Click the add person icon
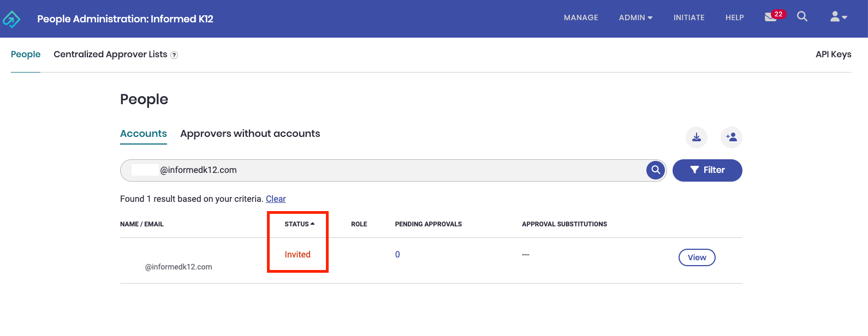The height and width of the screenshot is (336, 868). click(732, 137)
